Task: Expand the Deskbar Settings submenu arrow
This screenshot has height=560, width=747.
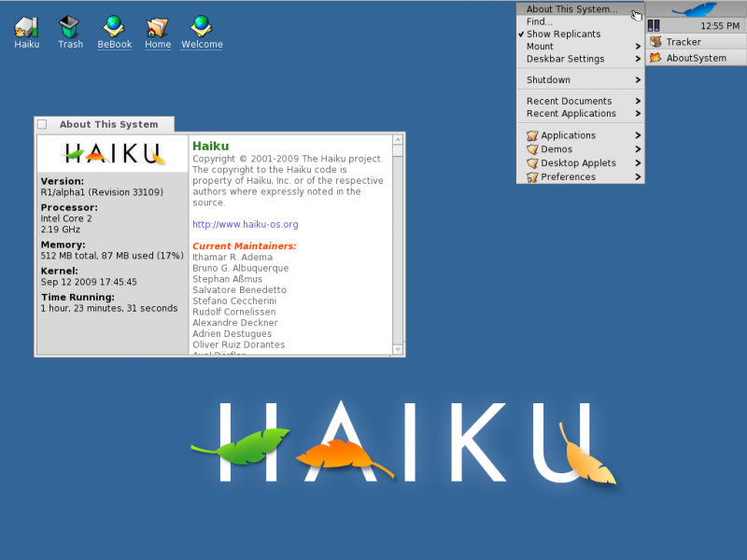Action: [638, 59]
